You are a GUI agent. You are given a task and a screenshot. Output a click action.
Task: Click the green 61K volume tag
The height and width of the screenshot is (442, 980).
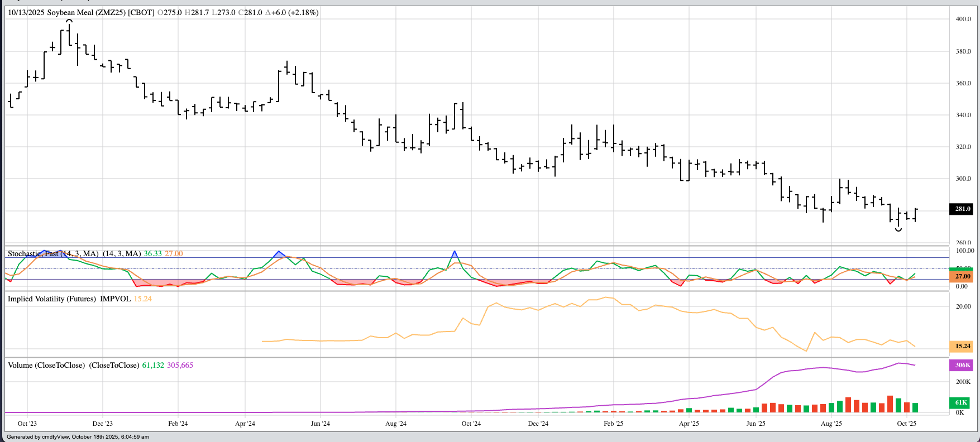point(960,402)
